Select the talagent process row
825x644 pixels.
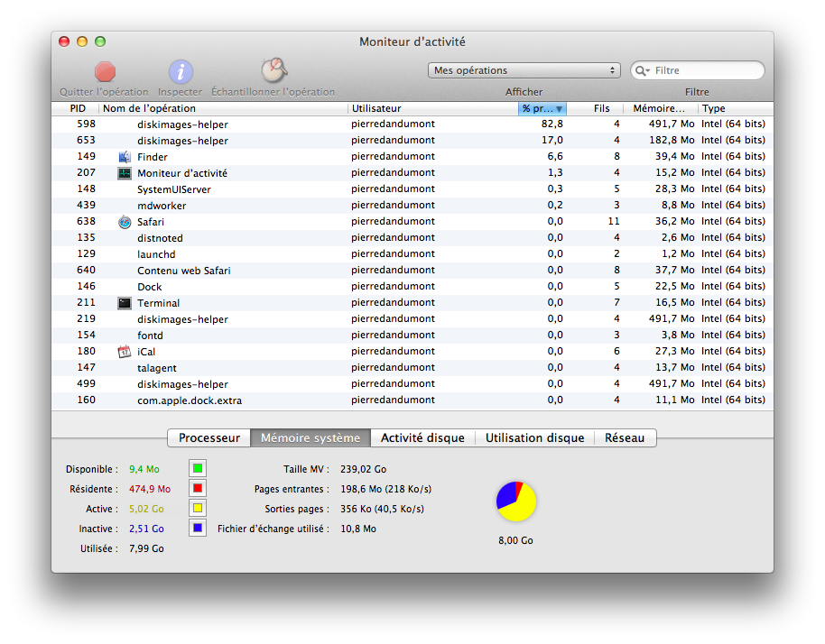click(x=412, y=367)
